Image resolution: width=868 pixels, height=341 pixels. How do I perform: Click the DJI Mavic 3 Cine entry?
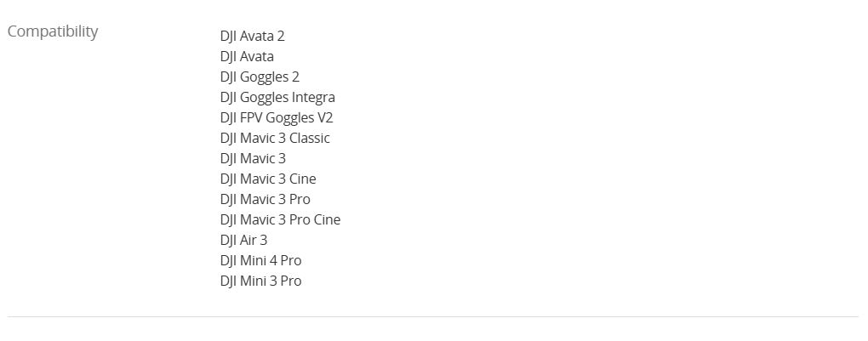(268, 179)
